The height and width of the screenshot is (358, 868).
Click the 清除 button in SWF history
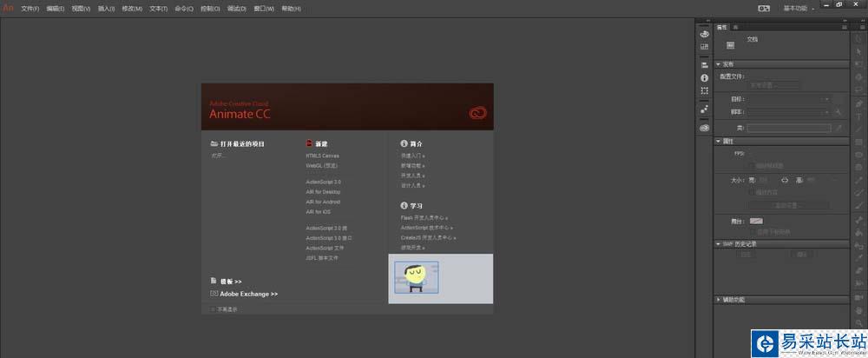point(801,255)
